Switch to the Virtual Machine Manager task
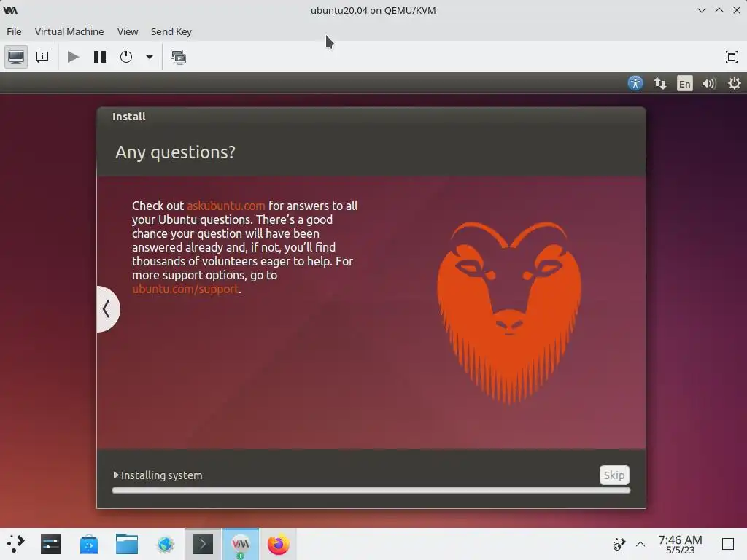747x560 pixels. (x=241, y=544)
